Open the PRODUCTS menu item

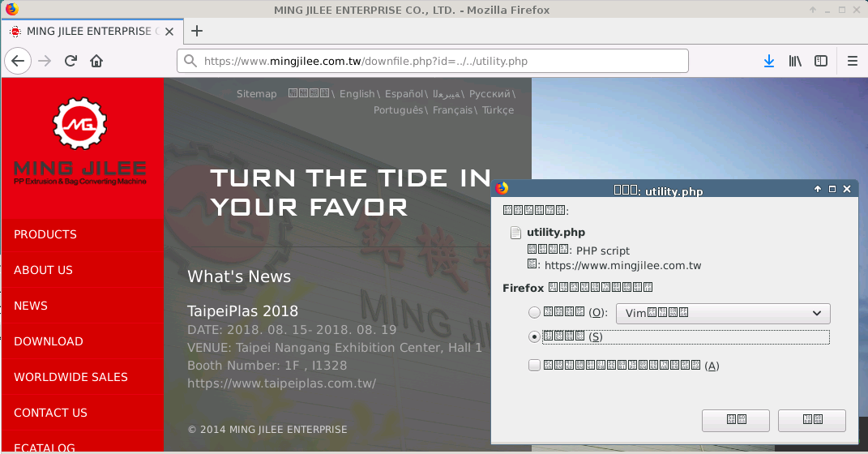pyautogui.click(x=45, y=234)
